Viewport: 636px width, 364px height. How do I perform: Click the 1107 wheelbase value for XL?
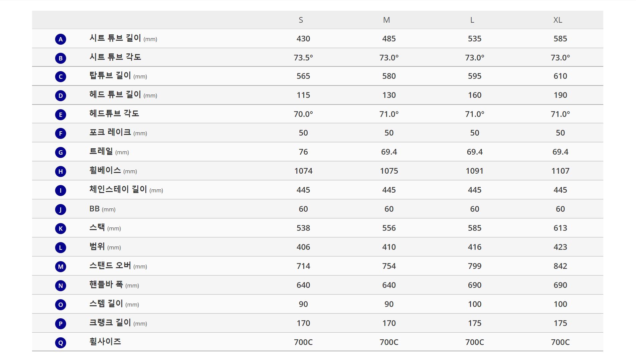point(561,171)
